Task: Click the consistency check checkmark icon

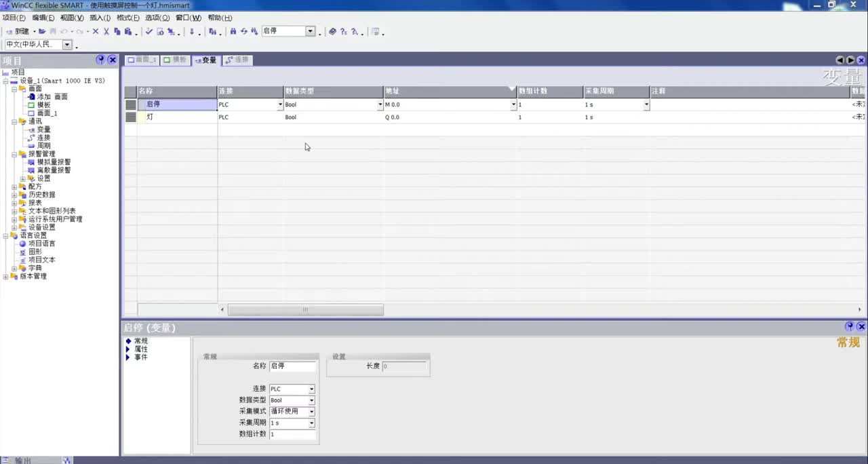Action: tap(149, 31)
